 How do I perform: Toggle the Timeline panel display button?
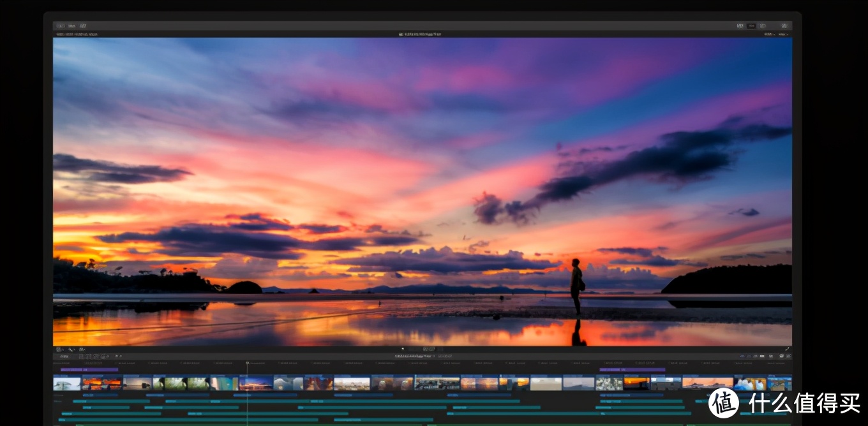(752, 26)
